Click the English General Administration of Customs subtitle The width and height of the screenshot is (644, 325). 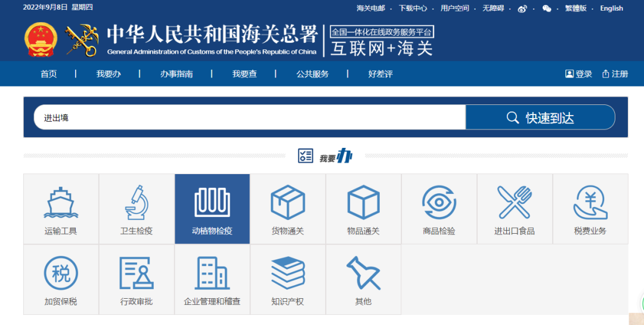tap(212, 52)
